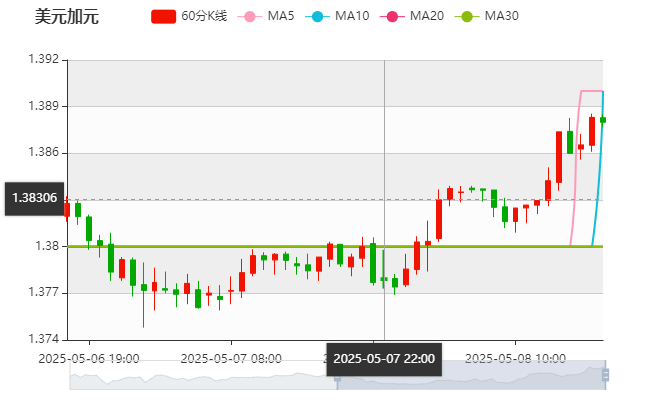Click the 1.38306 price axis label
The height and width of the screenshot is (400, 670).
pos(34,198)
